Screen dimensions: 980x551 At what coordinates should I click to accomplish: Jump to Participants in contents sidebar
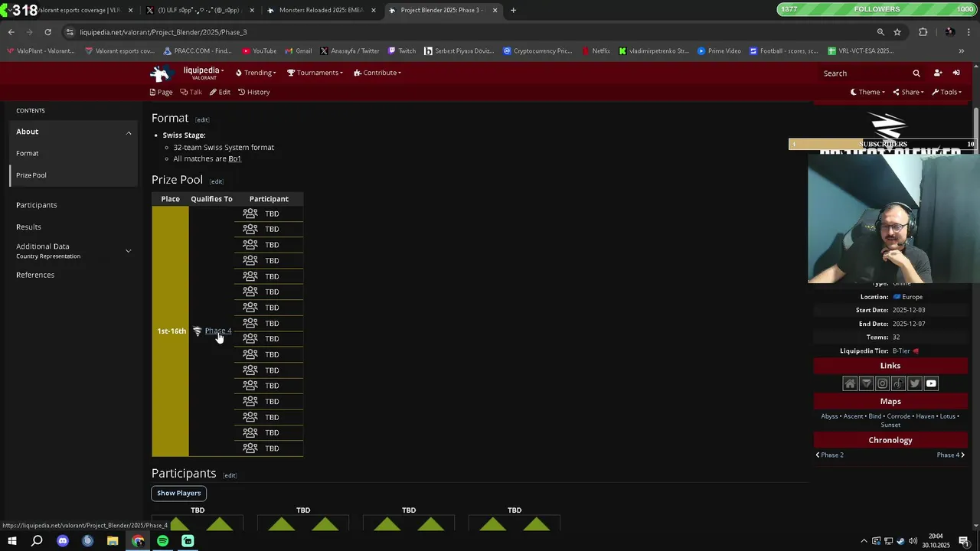37,205
